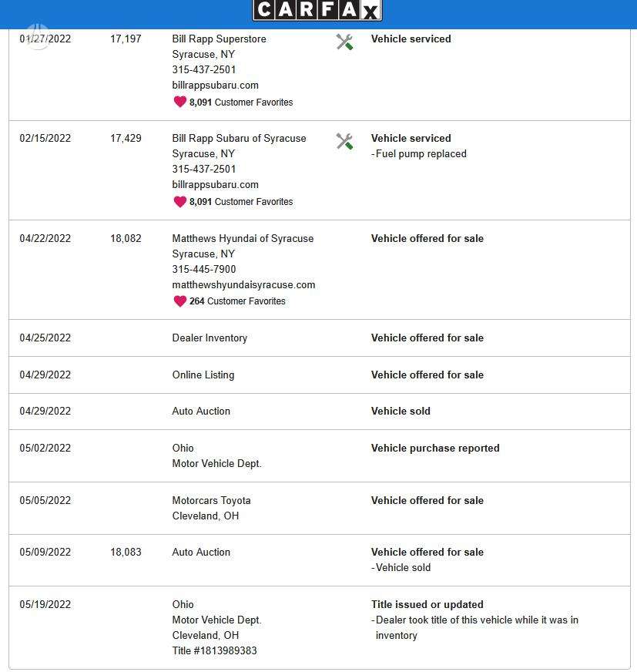Click 8,091 Customer Favorites under Bill Rapp Subaru
Viewport: 637px width, 672px height.
point(241,201)
